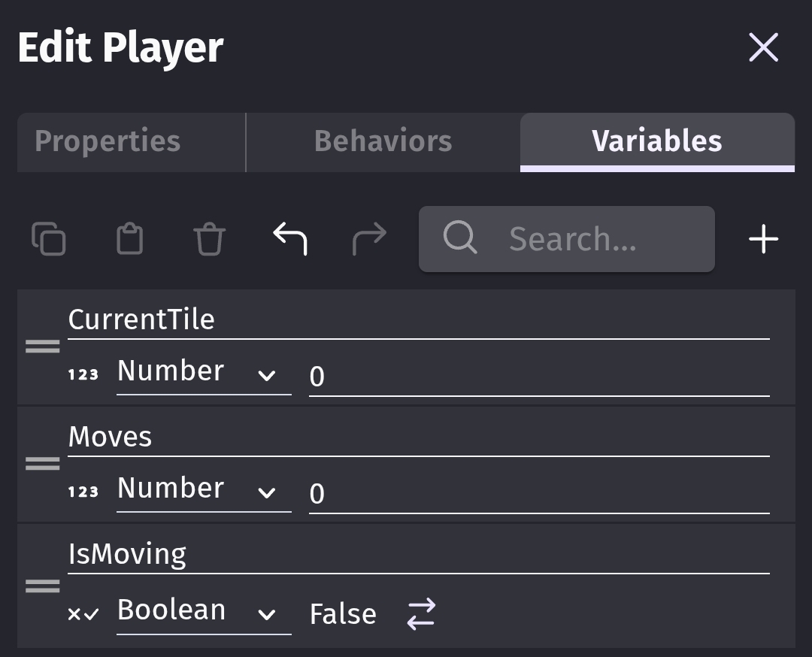812x657 pixels.
Task: Click the delete trash icon
Action: click(x=209, y=240)
